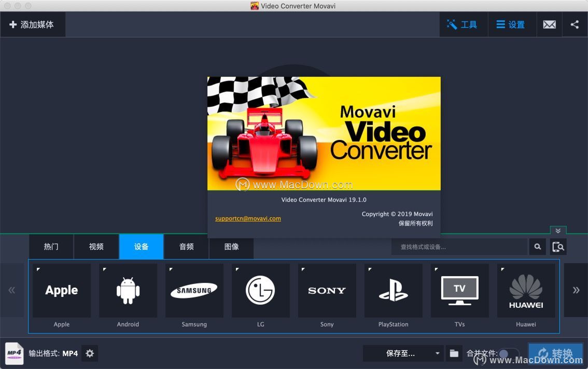588x369 pixels.
Task: Open the 保存至 save-to dropdown
Action: tap(403, 353)
